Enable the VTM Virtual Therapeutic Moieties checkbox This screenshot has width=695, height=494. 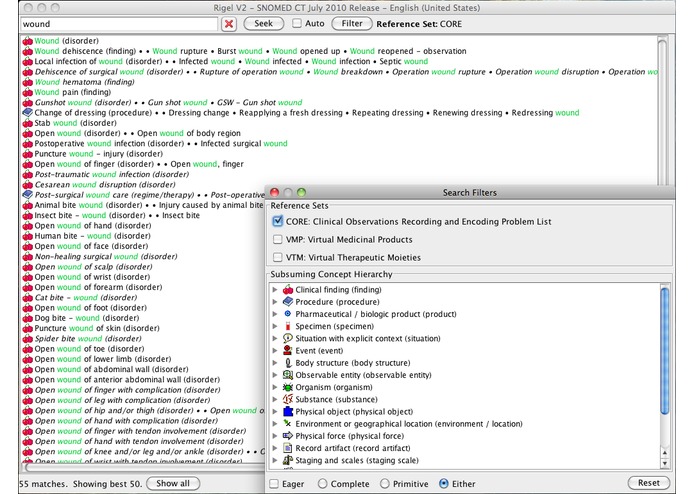click(277, 257)
